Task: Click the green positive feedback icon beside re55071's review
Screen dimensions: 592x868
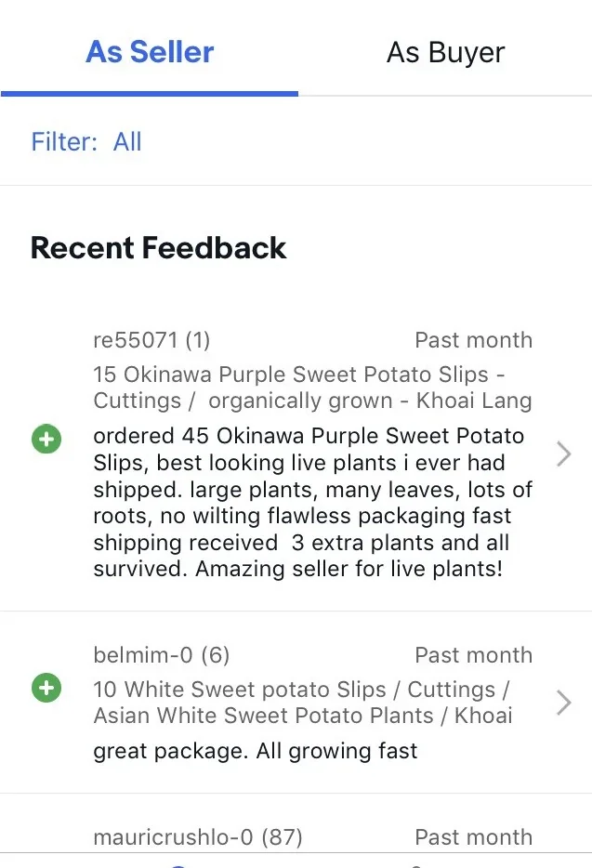Action: [x=46, y=439]
